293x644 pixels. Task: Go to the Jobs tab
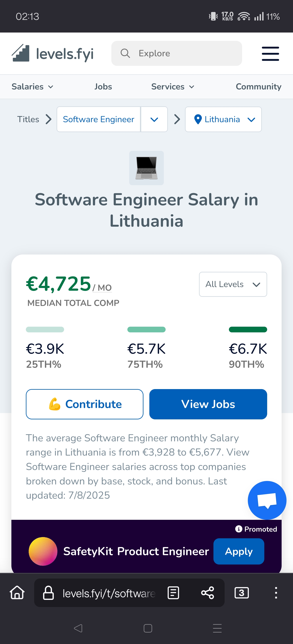103,87
